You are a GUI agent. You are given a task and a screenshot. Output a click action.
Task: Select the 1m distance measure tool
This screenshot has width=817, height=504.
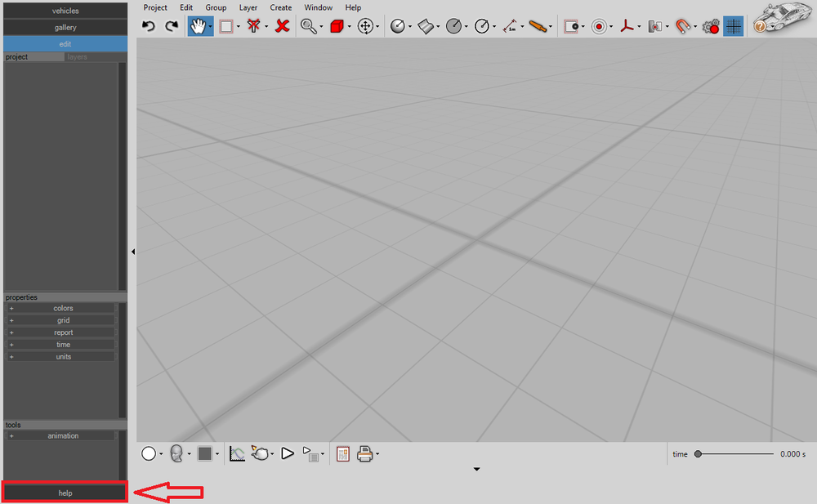click(510, 26)
